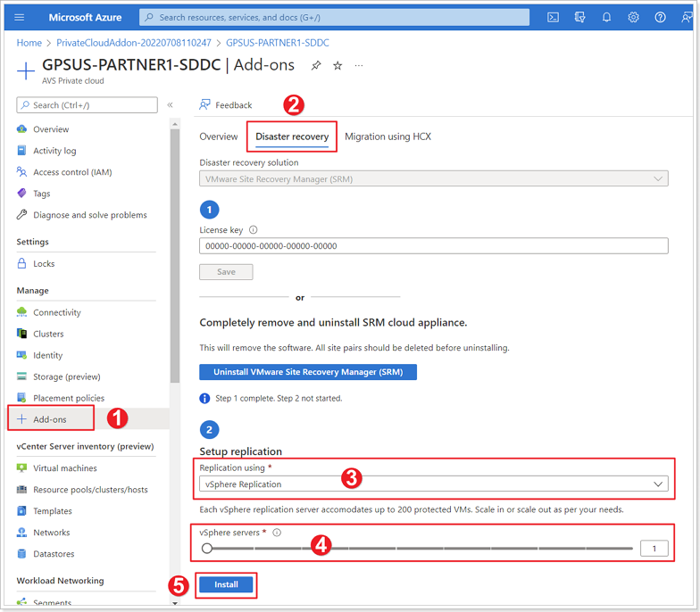This screenshot has width=700, height=612.
Task: Expand the Disaster recovery solution dropdown
Action: click(434, 178)
